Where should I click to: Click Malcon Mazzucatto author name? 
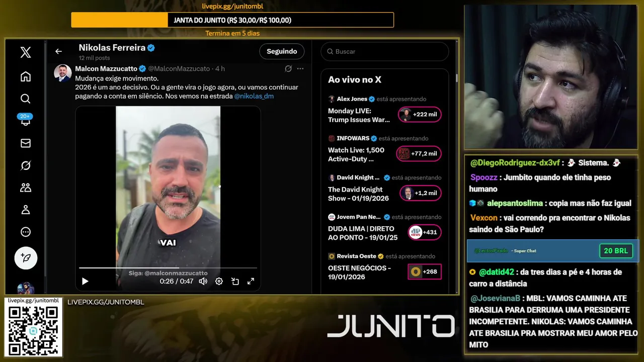pyautogui.click(x=106, y=68)
